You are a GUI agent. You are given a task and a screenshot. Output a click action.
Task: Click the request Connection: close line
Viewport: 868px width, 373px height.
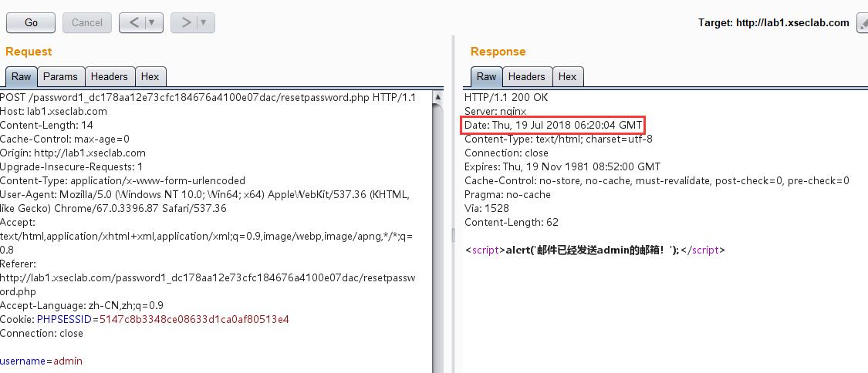[x=42, y=333]
